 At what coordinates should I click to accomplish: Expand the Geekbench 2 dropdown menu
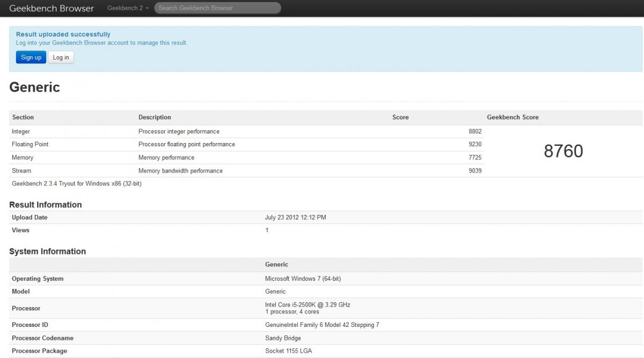(x=128, y=8)
